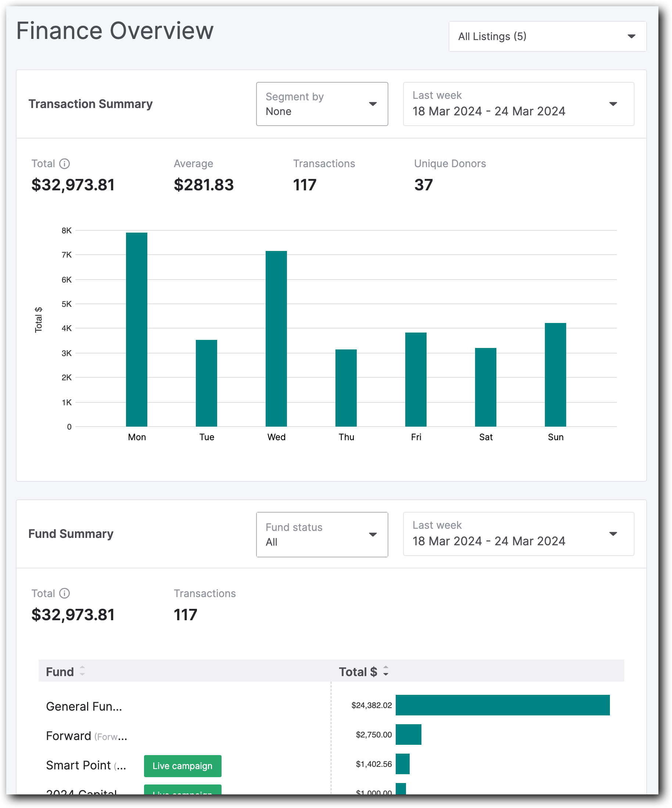672x808 pixels.
Task: Click the sort icon on the Total $ column
Action: pos(385,671)
